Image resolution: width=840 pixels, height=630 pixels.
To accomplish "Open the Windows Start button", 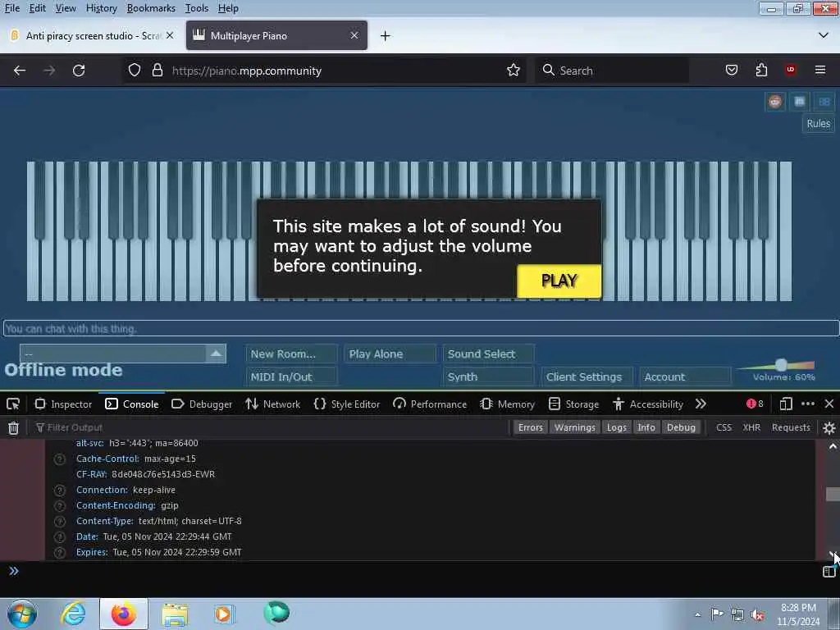I will point(22,614).
